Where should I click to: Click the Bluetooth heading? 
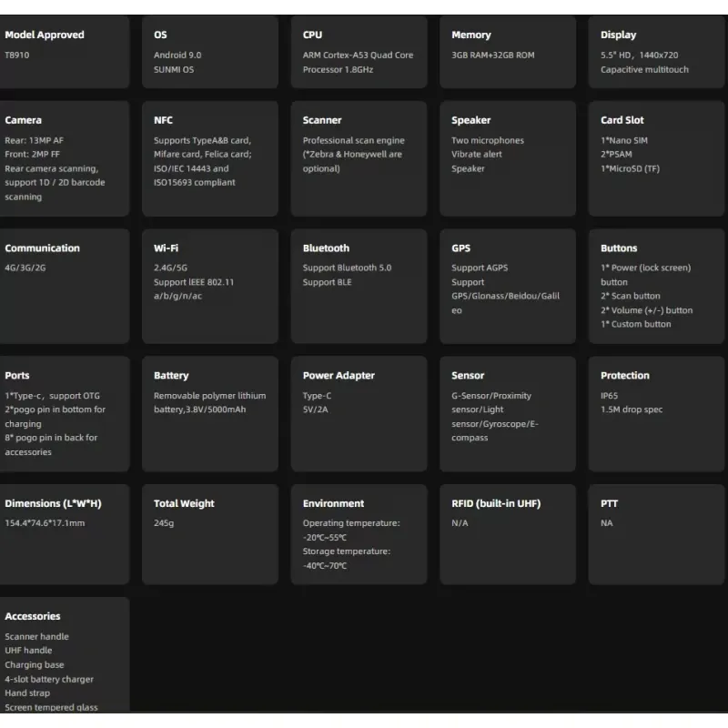point(326,248)
